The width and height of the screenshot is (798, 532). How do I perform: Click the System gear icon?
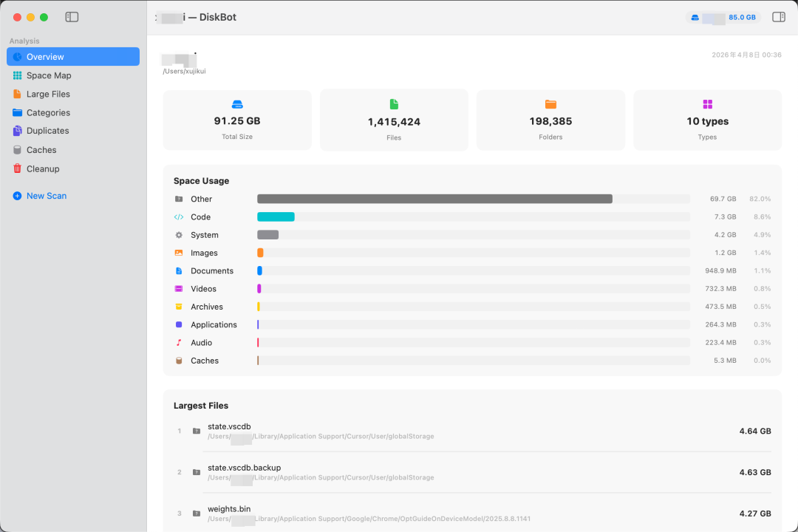point(179,235)
